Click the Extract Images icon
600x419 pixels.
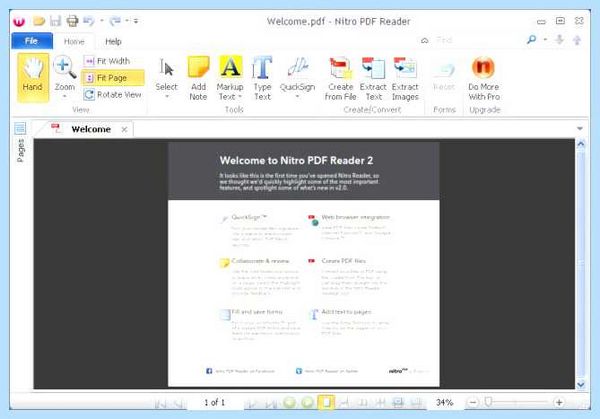pos(405,78)
